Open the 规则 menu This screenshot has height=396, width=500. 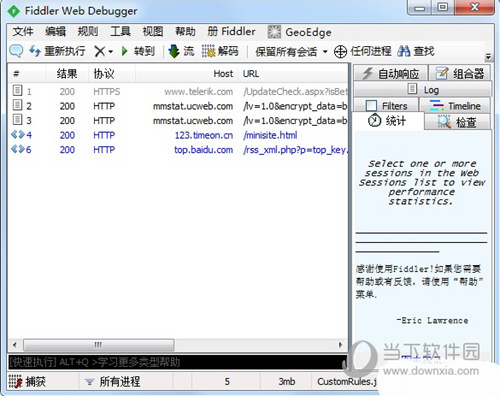(x=88, y=32)
